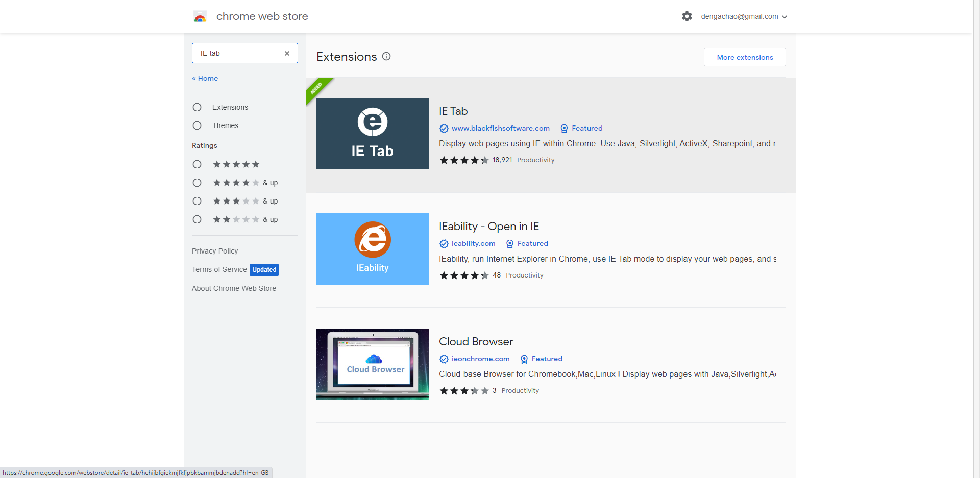Go back via the Home link
The width and height of the screenshot is (980, 478).
(x=205, y=78)
